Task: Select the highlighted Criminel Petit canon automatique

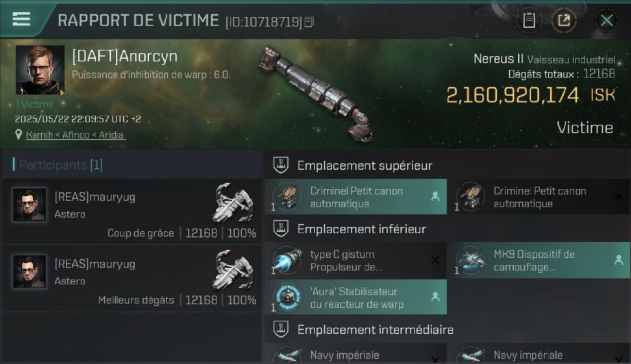Action: [356, 197]
